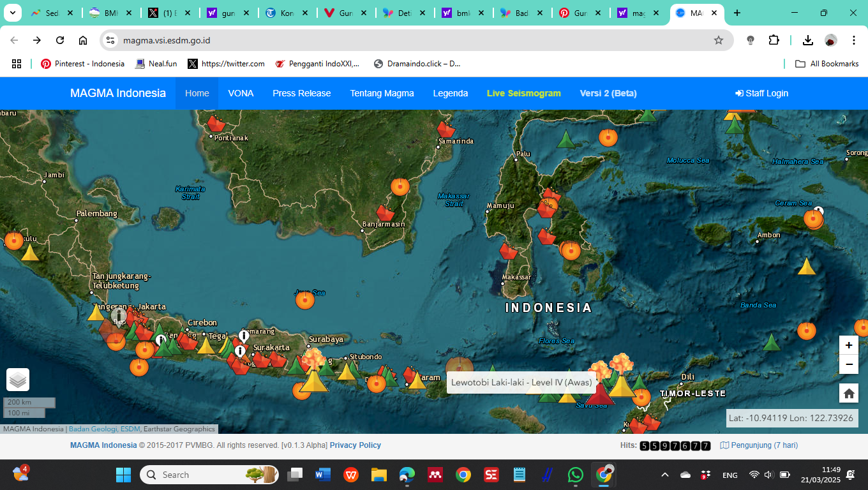Show the Legenda page
Viewport: 868px width, 490px height.
coord(451,93)
